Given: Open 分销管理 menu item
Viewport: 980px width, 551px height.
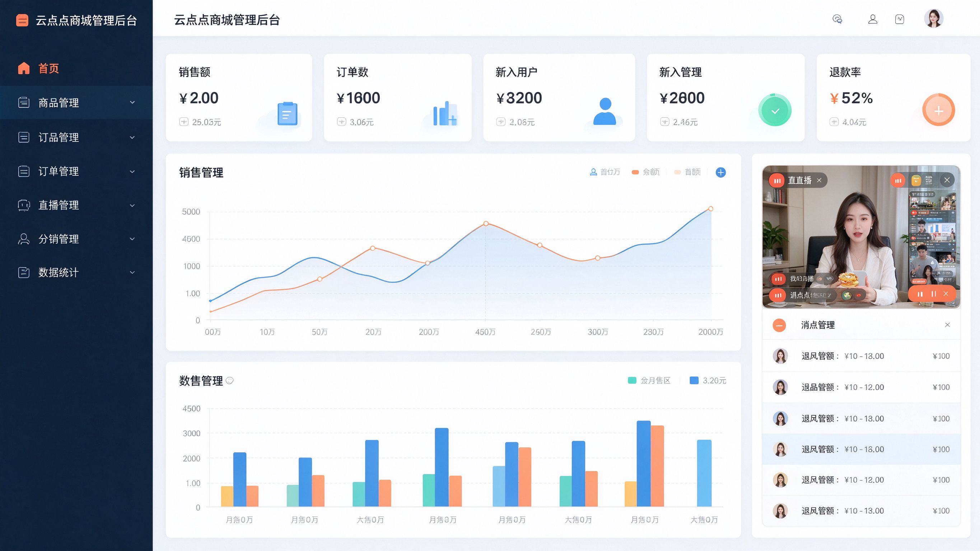Looking at the screenshot, I should pos(76,239).
